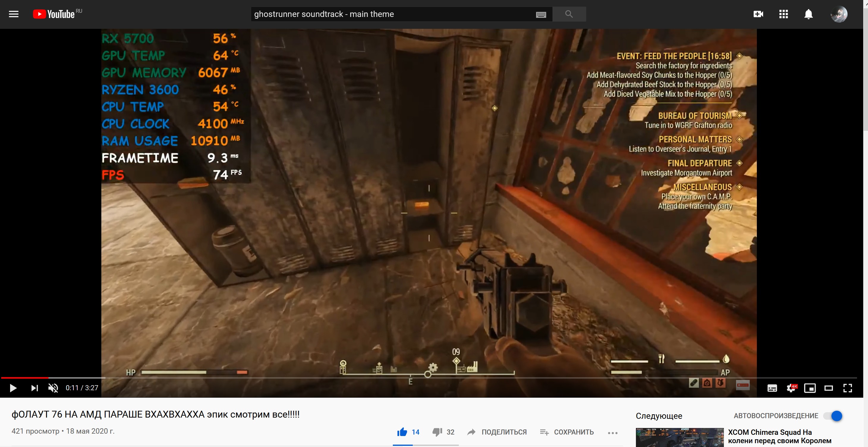
Task: Enter full screen mode
Action: tap(847, 388)
